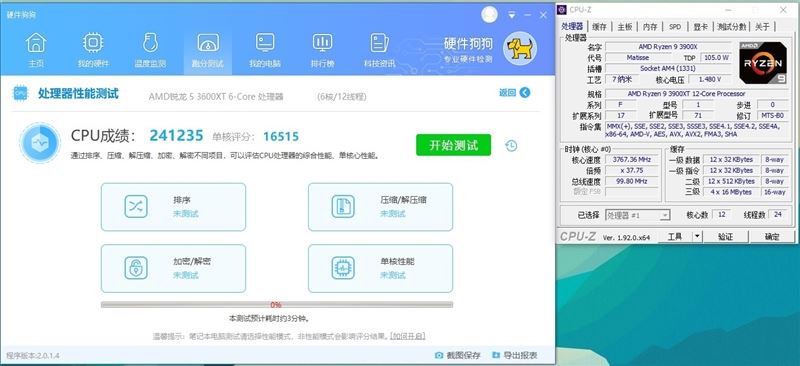Expand the arrow next to 工具
This screenshot has height=366, width=800.
697,237
